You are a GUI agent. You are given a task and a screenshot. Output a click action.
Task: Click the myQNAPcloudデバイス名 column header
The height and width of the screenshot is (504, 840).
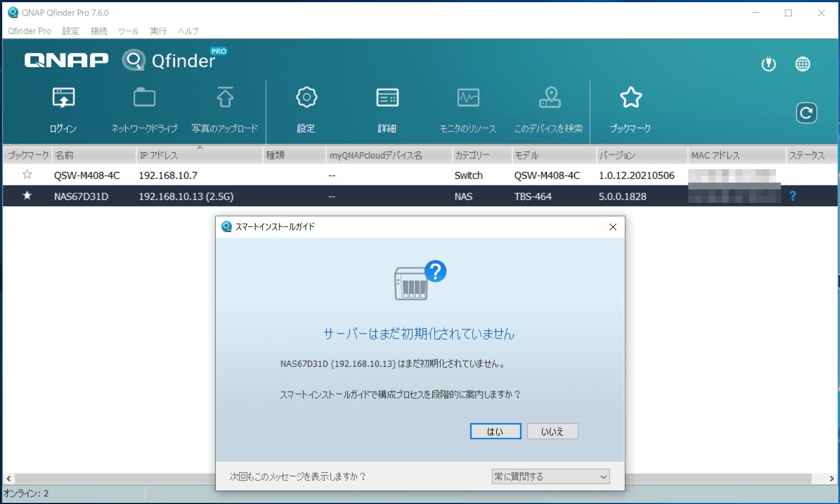pos(389,155)
